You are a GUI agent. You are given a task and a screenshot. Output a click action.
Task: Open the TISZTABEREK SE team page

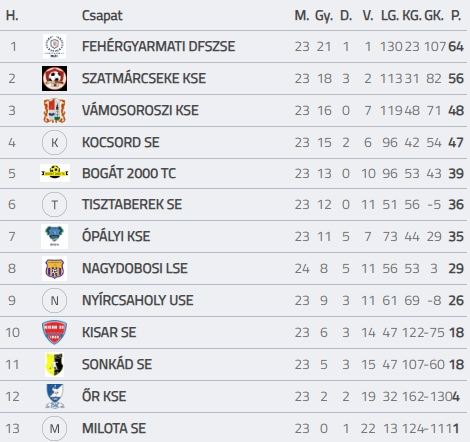[132, 204]
